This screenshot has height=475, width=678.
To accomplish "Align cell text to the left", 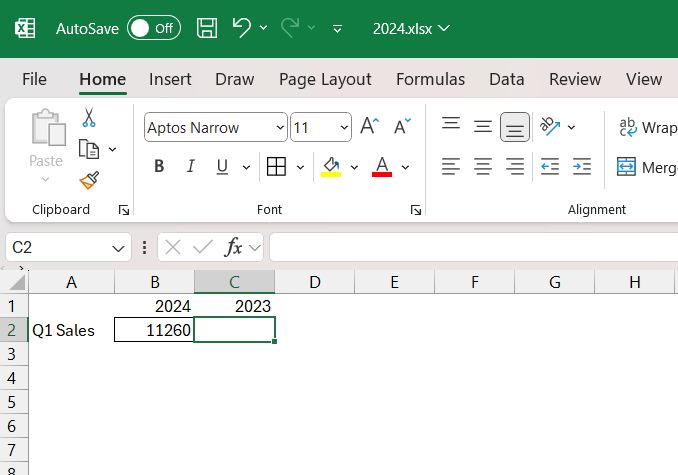I will 451,166.
